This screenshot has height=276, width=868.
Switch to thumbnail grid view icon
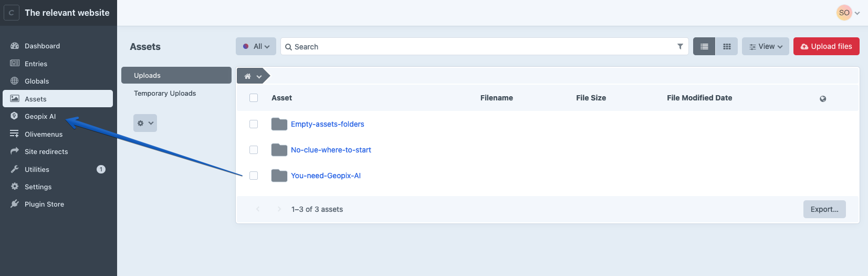click(727, 46)
